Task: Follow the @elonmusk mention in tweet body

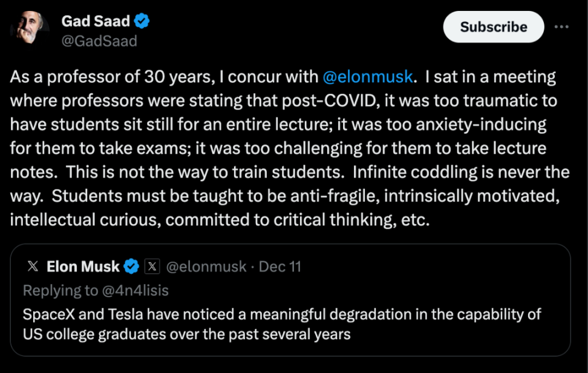Action: (368, 77)
